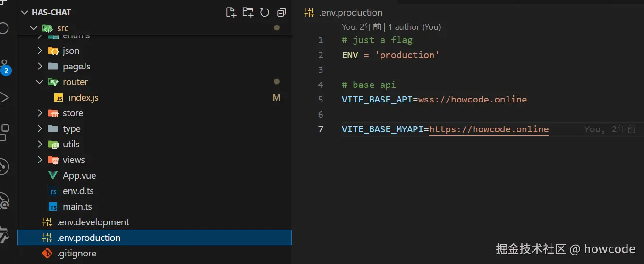
Task: Expand the views folder chevron
Action: click(40, 160)
